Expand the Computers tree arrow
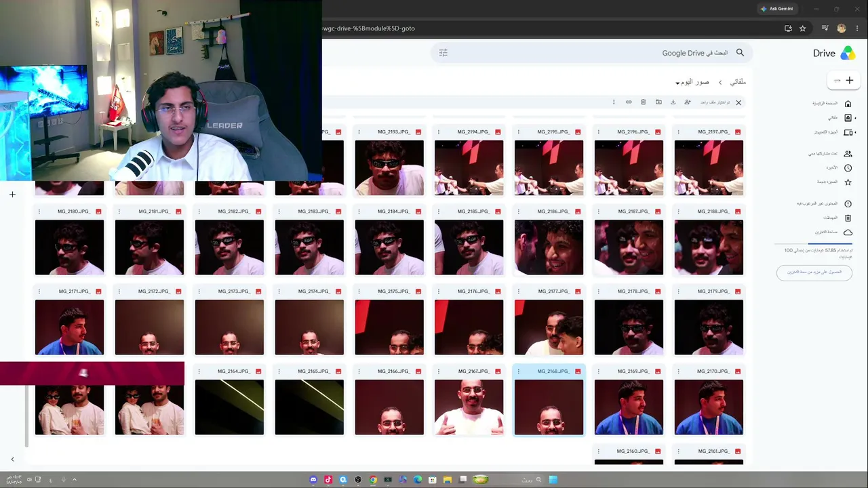 click(855, 132)
